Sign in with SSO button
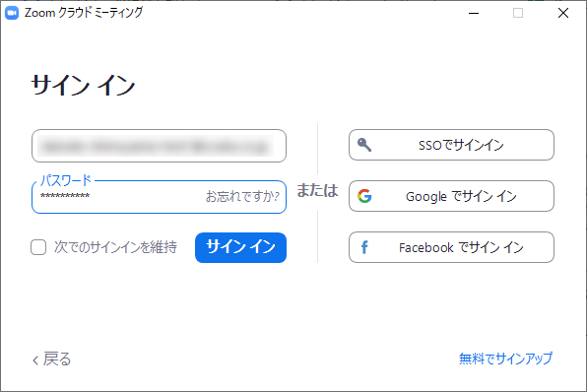 click(451, 145)
